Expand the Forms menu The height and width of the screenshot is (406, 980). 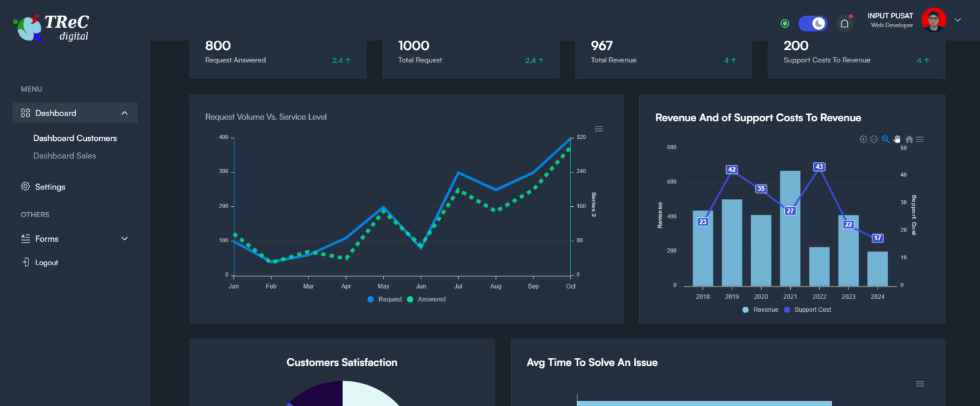pyautogui.click(x=124, y=239)
